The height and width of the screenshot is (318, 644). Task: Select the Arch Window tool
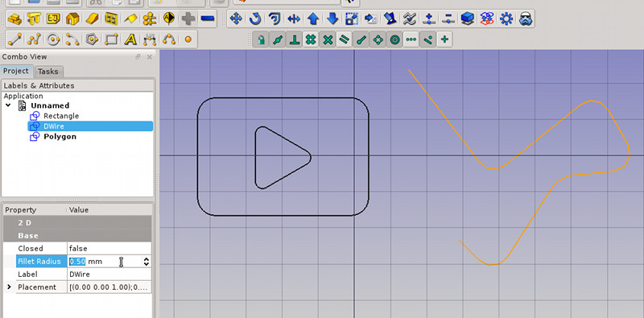coord(111,19)
